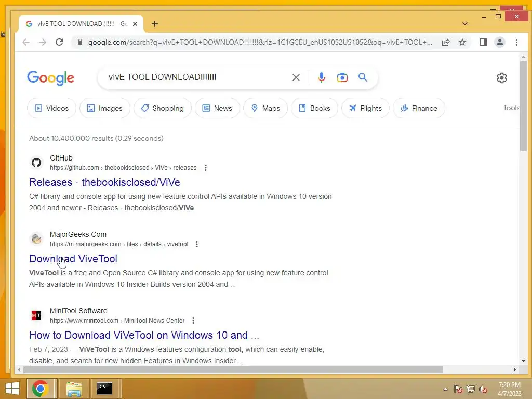
Task: Open Chrome profile avatar menu
Action: click(x=500, y=42)
